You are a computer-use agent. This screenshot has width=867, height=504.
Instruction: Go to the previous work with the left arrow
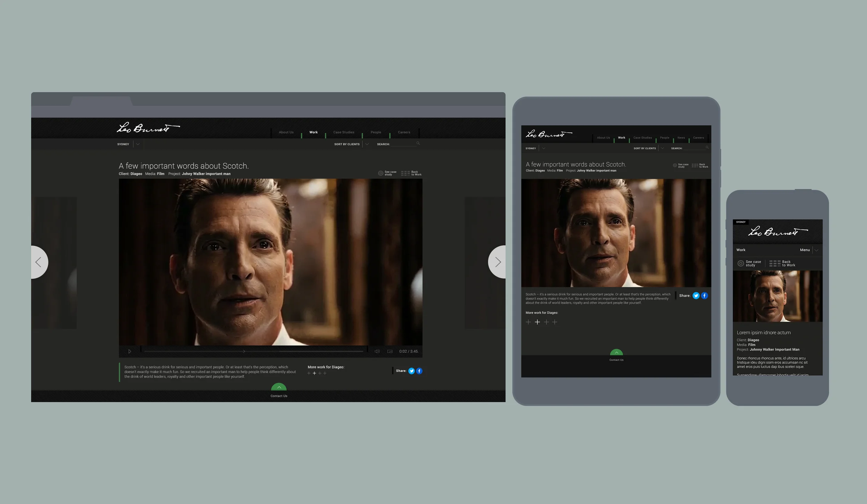39,262
